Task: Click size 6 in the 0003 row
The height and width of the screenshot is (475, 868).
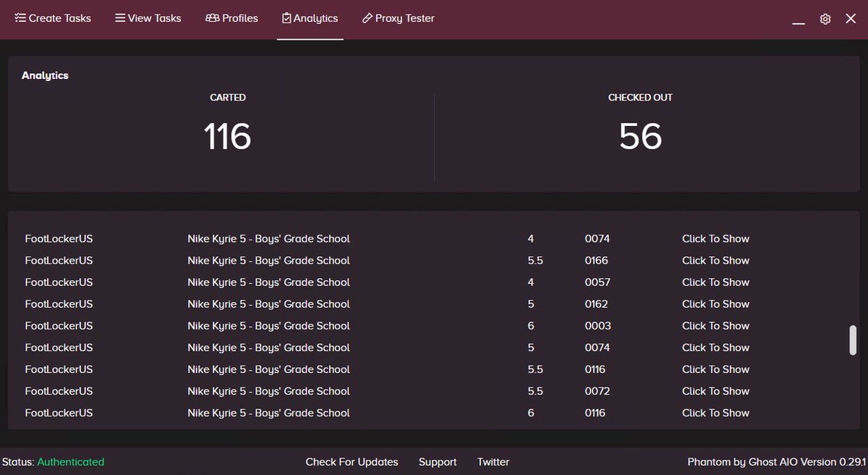Action: (531, 326)
